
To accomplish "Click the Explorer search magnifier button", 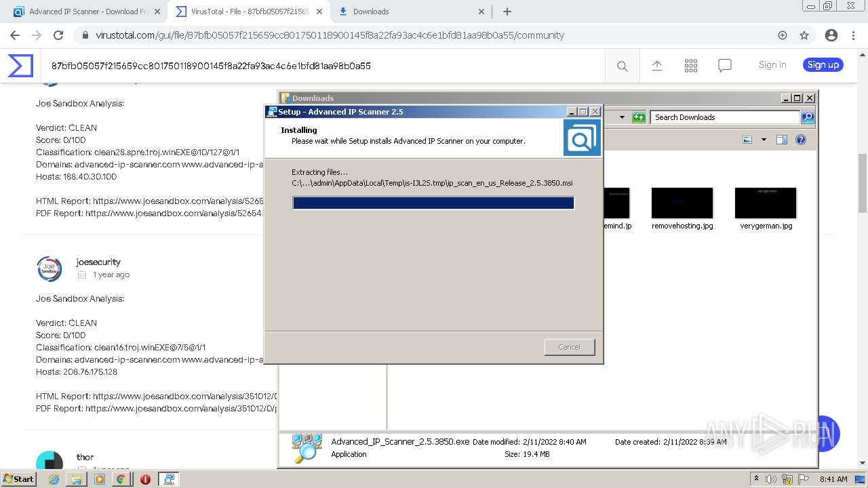I will pyautogui.click(x=807, y=117).
